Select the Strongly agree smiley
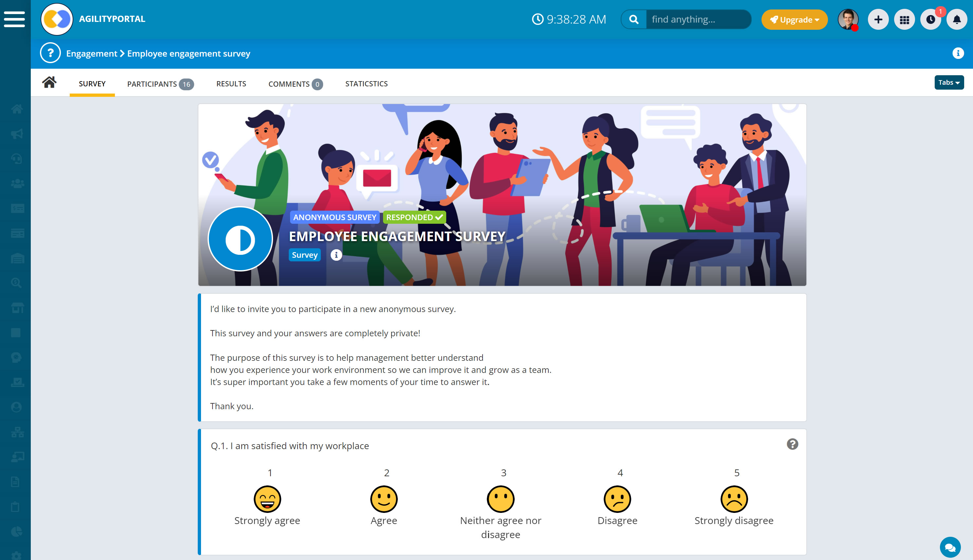The image size is (973, 560). coord(267,499)
